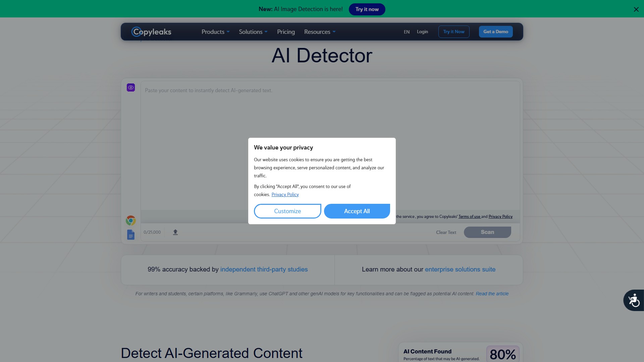Customize cookie preferences
The width and height of the screenshot is (644, 362).
pos(287,211)
